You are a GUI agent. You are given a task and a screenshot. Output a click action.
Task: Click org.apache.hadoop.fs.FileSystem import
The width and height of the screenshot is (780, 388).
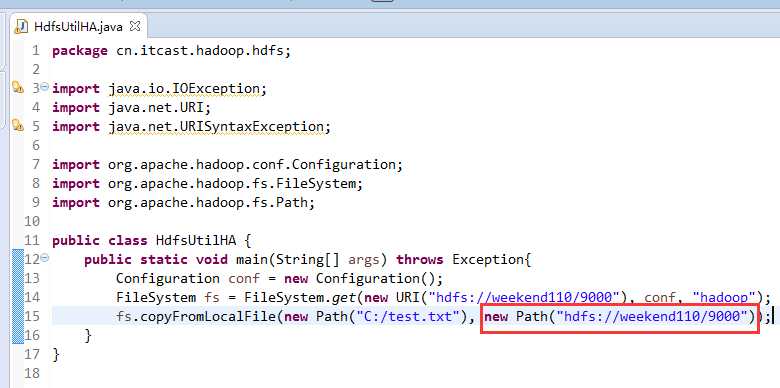232,184
